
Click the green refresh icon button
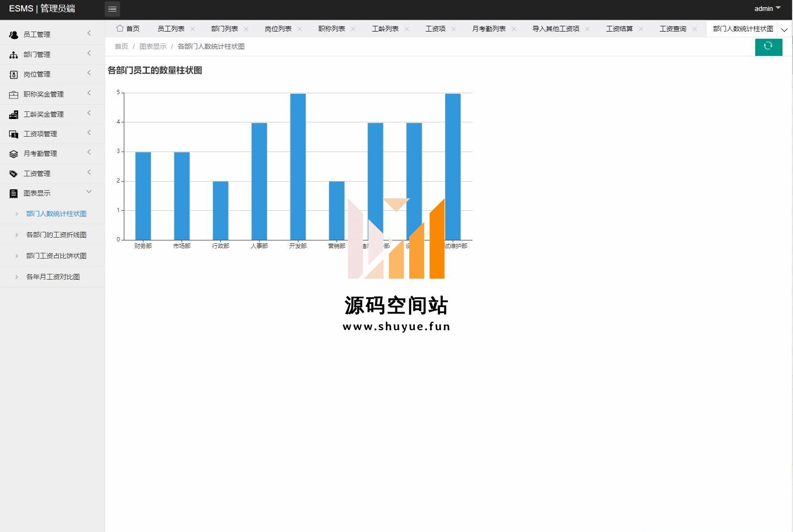point(768,46)
